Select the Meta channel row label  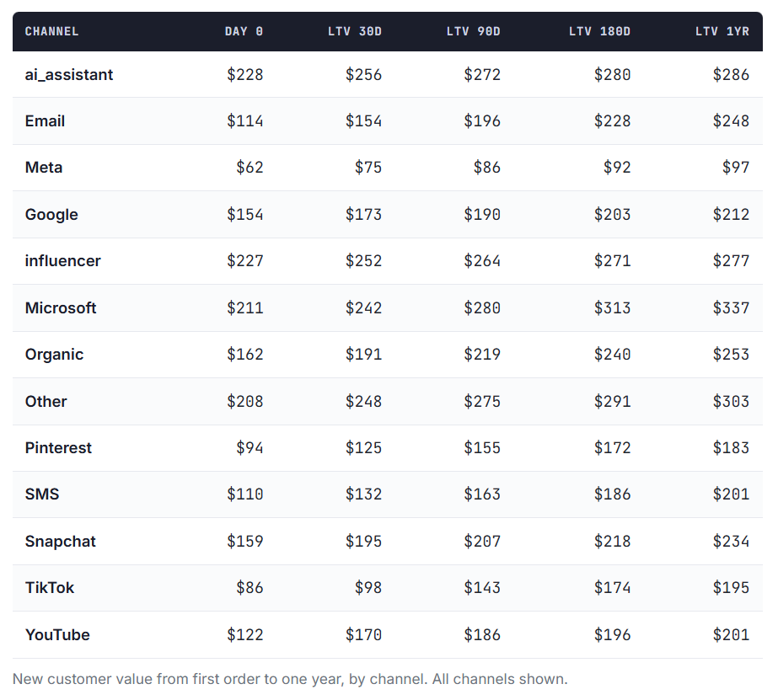pos(44,168)
